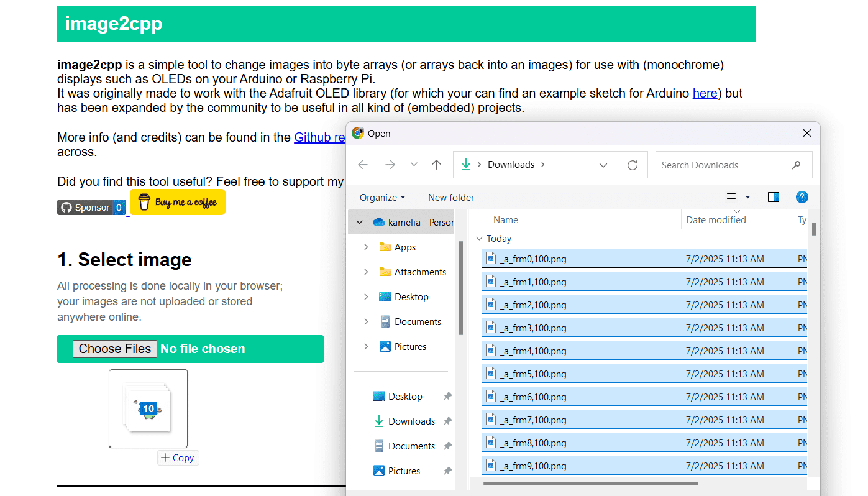This screenshot has width=868, height=496.
Task: Open the Organize menu
Action: pyautogui.click(x=382, y=197)
